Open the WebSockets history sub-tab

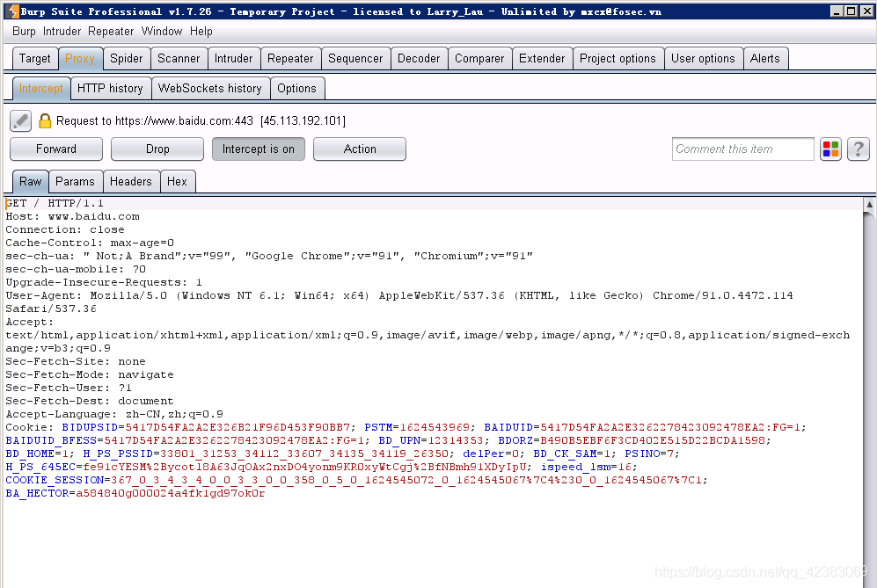point(209,88)
